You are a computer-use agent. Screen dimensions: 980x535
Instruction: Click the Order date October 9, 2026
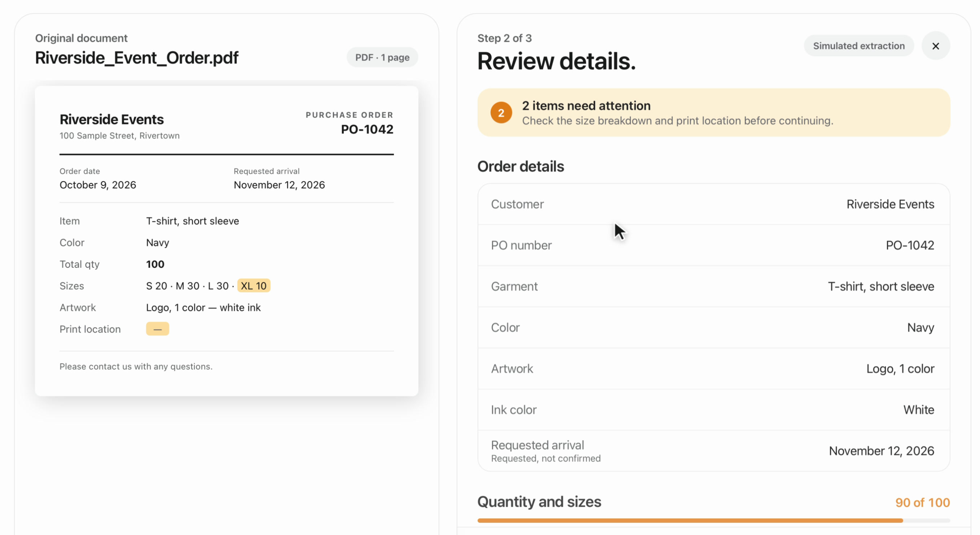(x=98, y=185)
